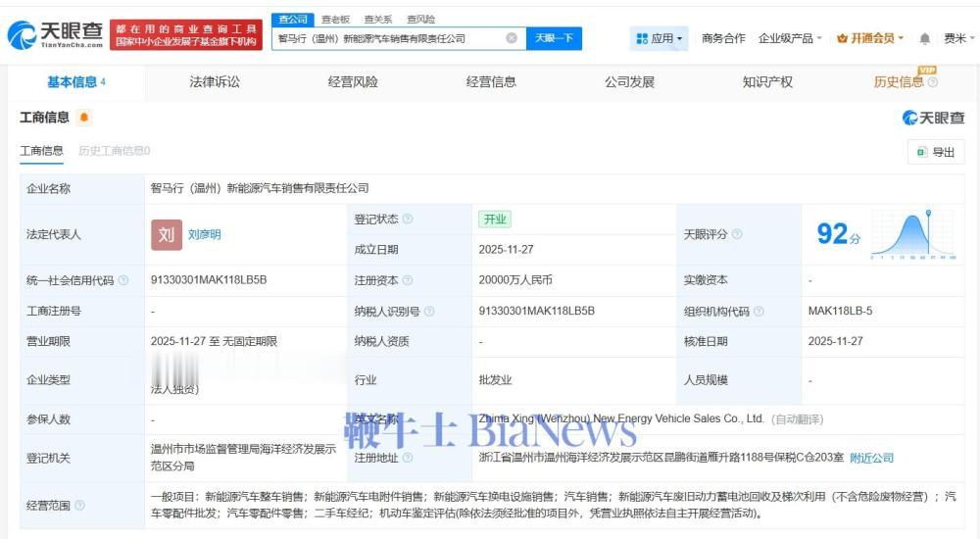Switch to the 历史信息 VIP tab
980x539 pixels.
coord(898,82)
